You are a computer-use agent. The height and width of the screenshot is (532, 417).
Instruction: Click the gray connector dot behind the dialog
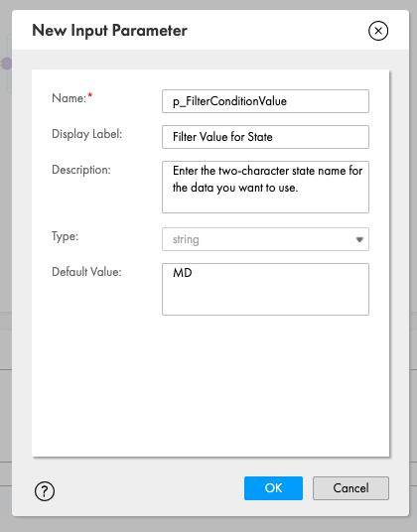point(6,64)
